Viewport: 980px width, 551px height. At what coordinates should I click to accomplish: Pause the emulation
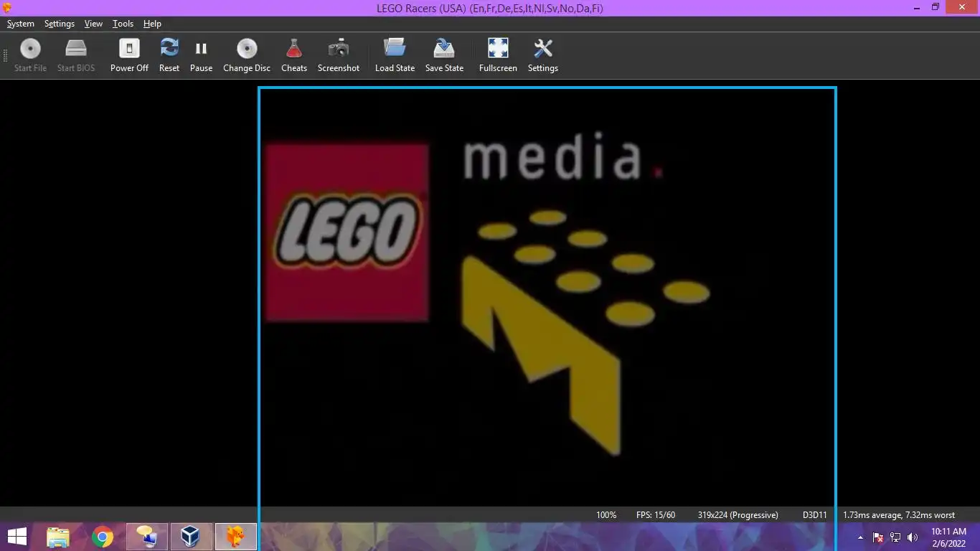click(201, 55)
